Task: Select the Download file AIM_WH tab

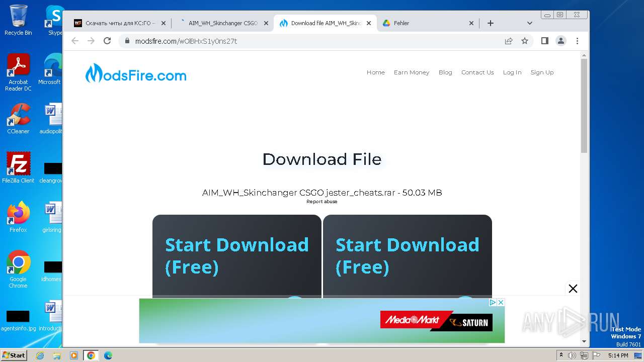Action: pos(325,23)
